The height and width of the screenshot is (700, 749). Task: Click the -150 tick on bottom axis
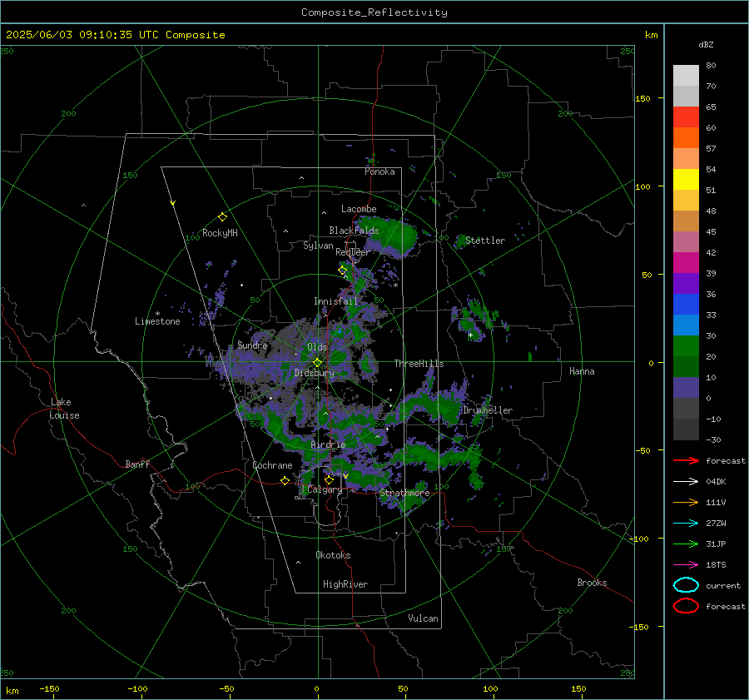49,689
